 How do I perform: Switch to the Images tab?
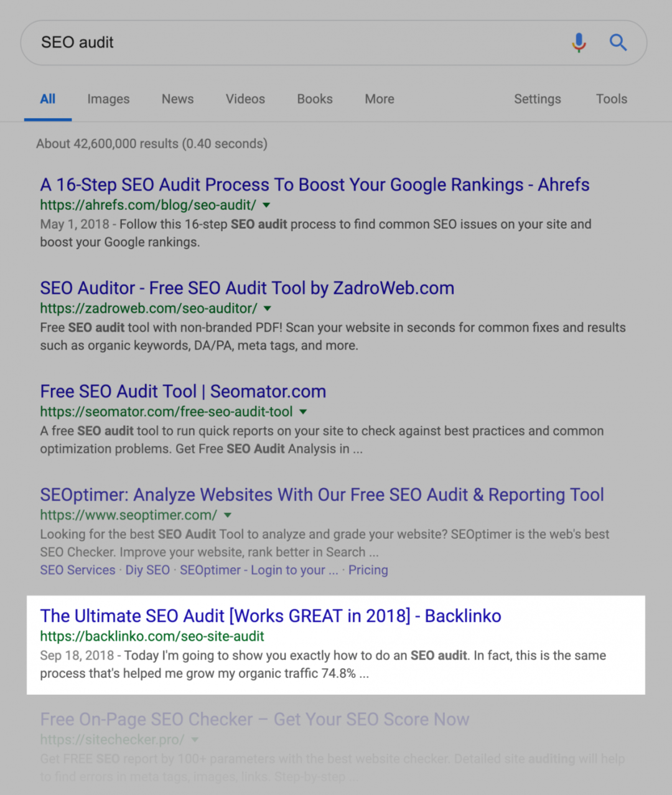108,99
